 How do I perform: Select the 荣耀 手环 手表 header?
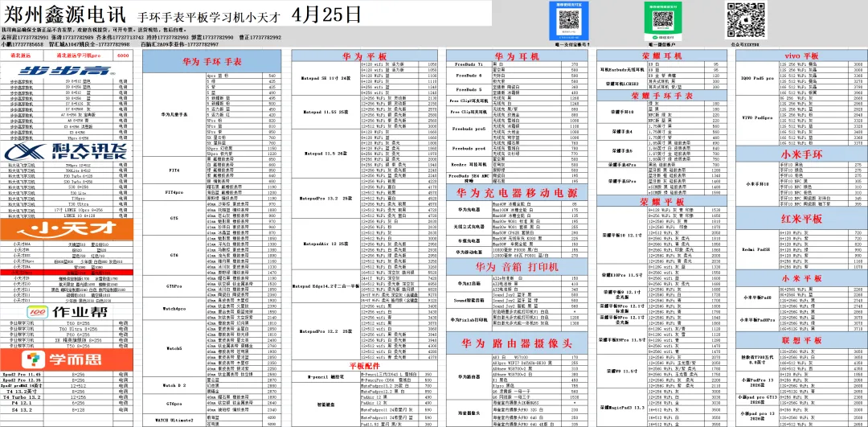click(x=661, y=95)
